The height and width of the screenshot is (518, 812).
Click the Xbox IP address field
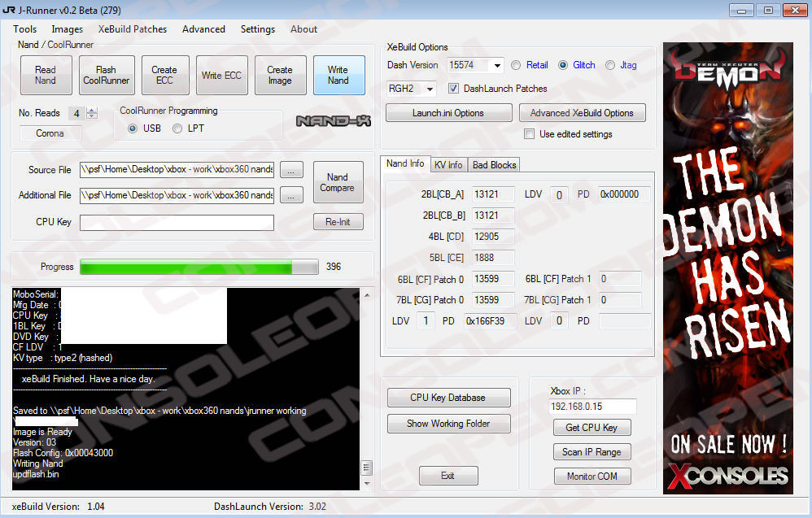(x=592, y=407)
